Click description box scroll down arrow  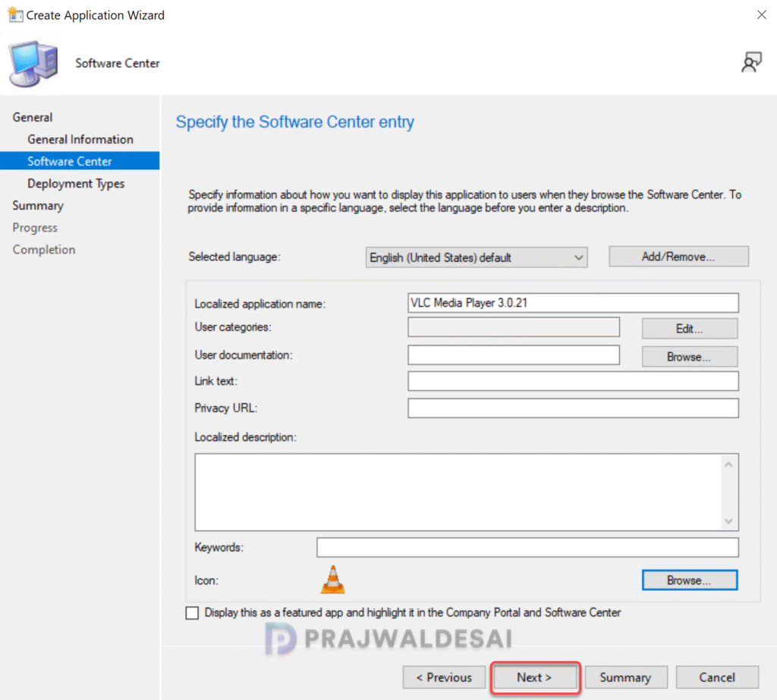(x=728, y=521)
